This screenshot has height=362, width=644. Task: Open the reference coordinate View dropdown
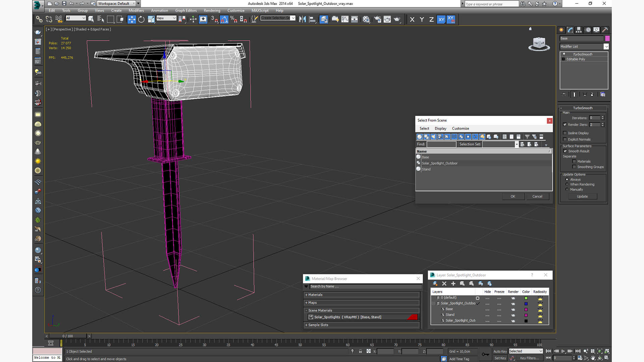point(166,18)
